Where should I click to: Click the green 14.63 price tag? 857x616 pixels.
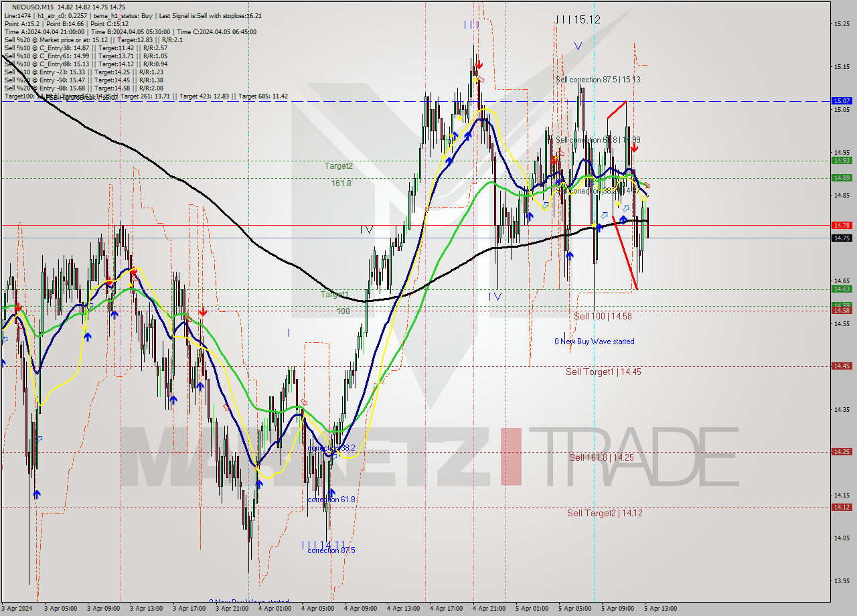point(842,289)
